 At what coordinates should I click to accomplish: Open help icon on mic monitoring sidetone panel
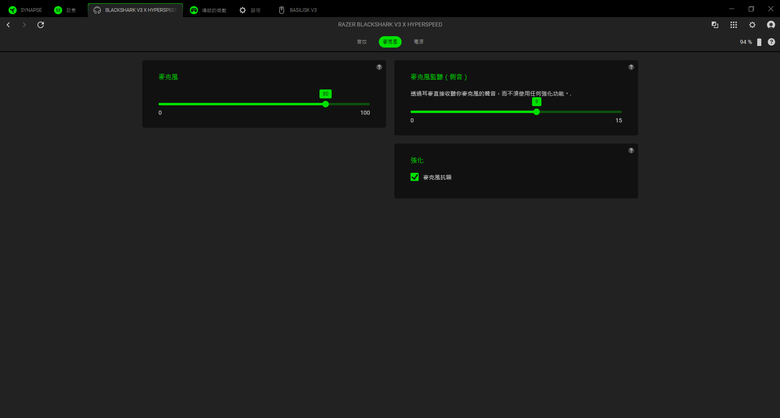pyautogui.click(x=631, y=67)
